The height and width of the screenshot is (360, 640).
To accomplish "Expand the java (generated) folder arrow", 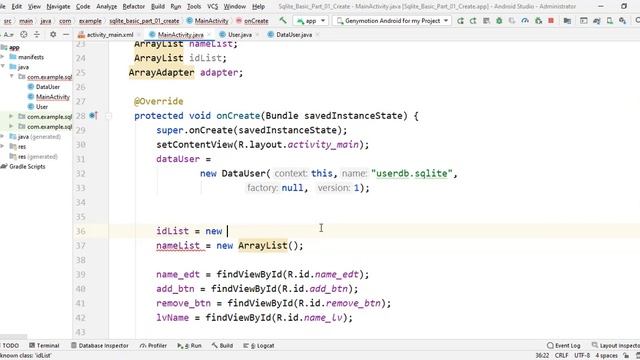I will (x=3, y=136).
